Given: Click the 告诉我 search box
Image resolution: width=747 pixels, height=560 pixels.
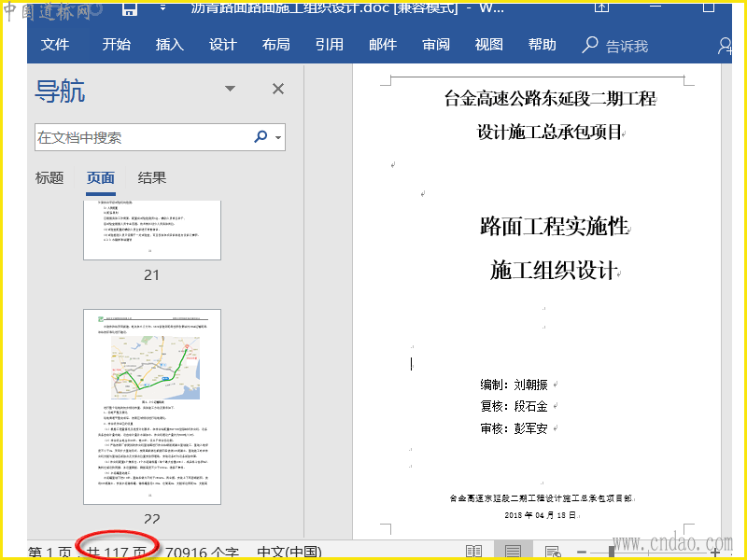Looking at the screenshot, I should pyautogui.click(x=615, y=46).
